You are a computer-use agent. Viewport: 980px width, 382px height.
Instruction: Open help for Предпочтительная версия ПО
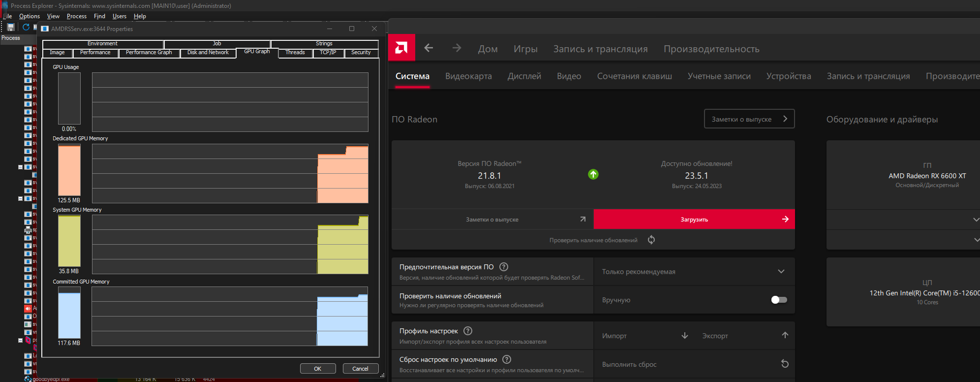coord(504,267)
